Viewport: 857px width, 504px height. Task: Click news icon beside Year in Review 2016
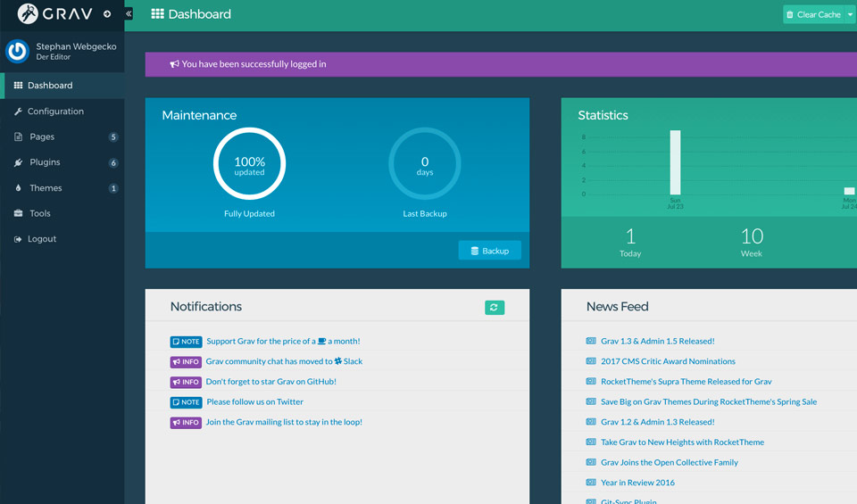pyautogui.click(x=591, y=483)
